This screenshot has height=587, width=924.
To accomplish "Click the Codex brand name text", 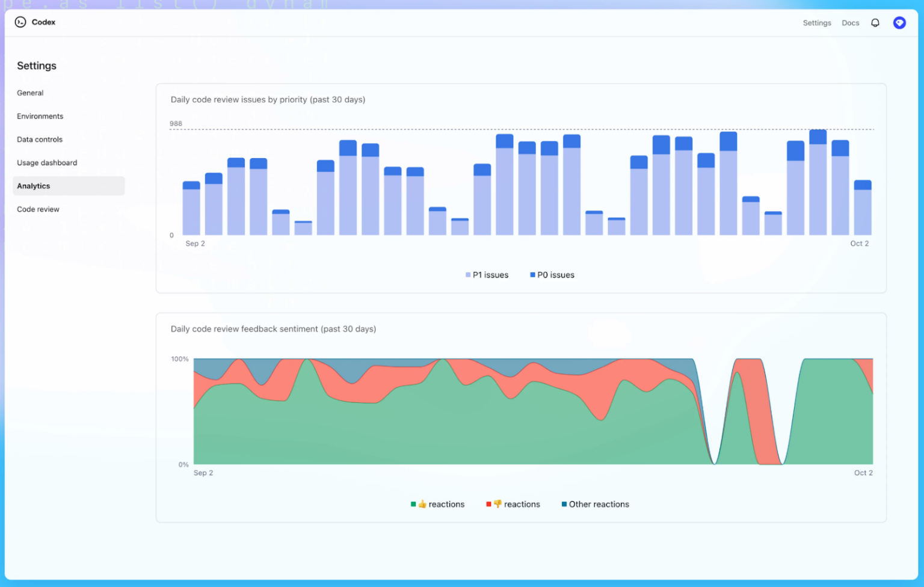I will (x=43, y=22).
